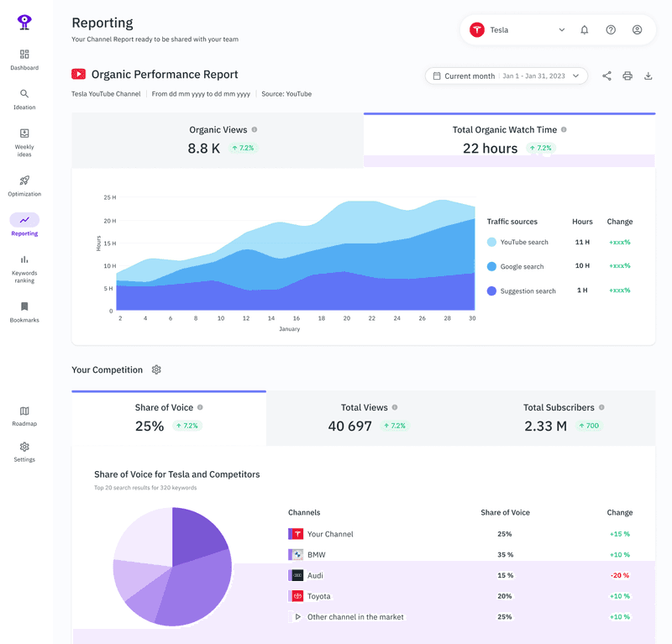Click the 700 badge under Total Subscribers
Screen dimensions: 672x644
click(x=589, y=426)
